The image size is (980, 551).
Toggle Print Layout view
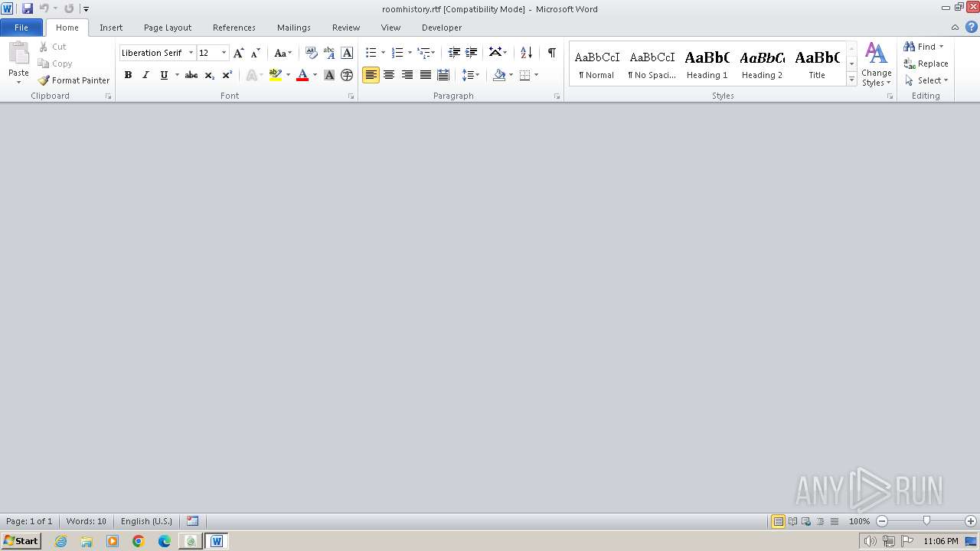[x=778, y=521]
